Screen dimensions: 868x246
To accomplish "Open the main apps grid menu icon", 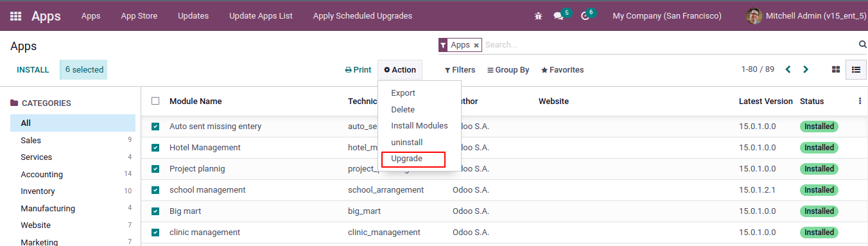I will [15, 16].
